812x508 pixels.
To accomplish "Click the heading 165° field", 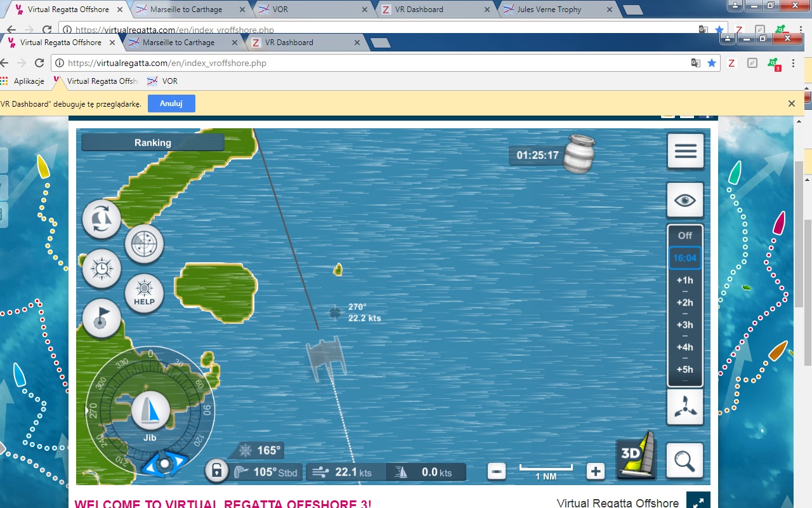I will pos(260,450).
